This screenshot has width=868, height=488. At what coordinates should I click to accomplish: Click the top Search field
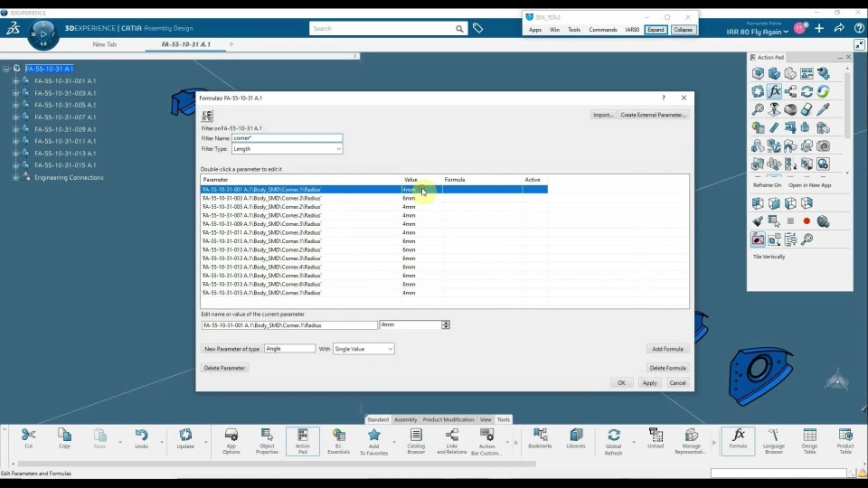(x=382, y=28)
